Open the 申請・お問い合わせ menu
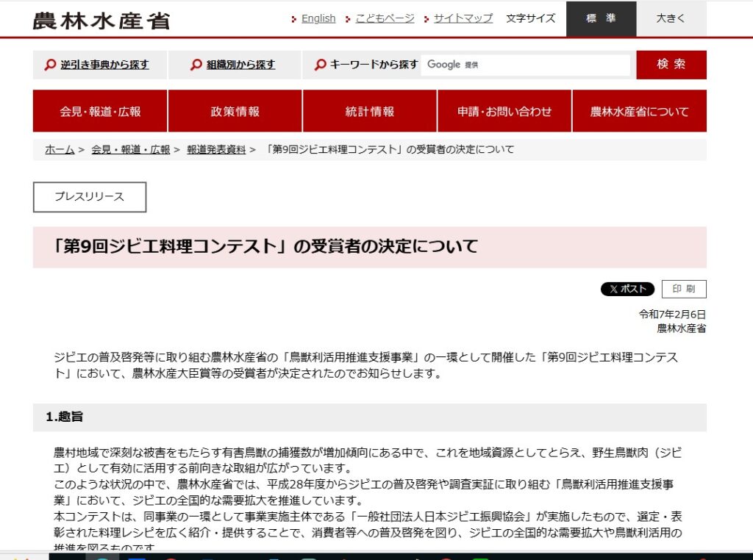Image resolution: width=753 pixels, height=560 pixels. point(504,112)
